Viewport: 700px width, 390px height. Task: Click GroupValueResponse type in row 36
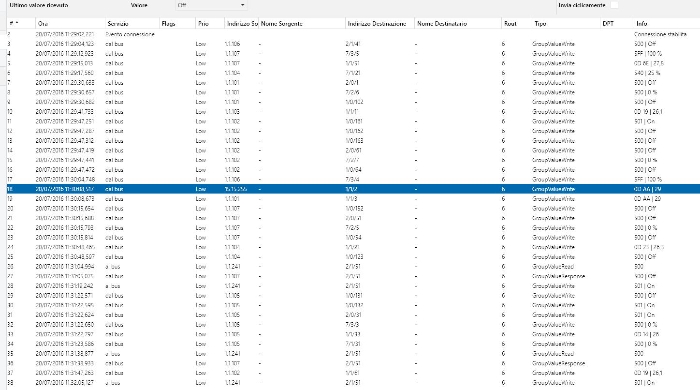[x=558, y=363]
